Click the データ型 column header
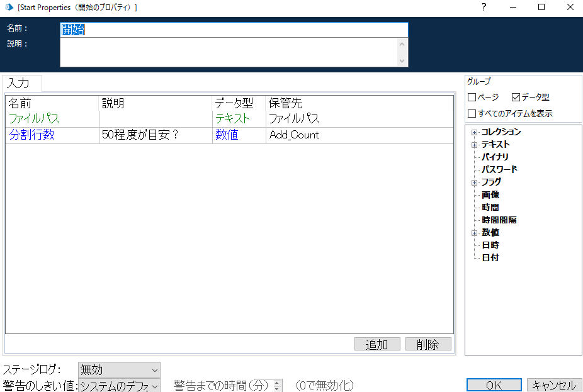 (239, 103)
